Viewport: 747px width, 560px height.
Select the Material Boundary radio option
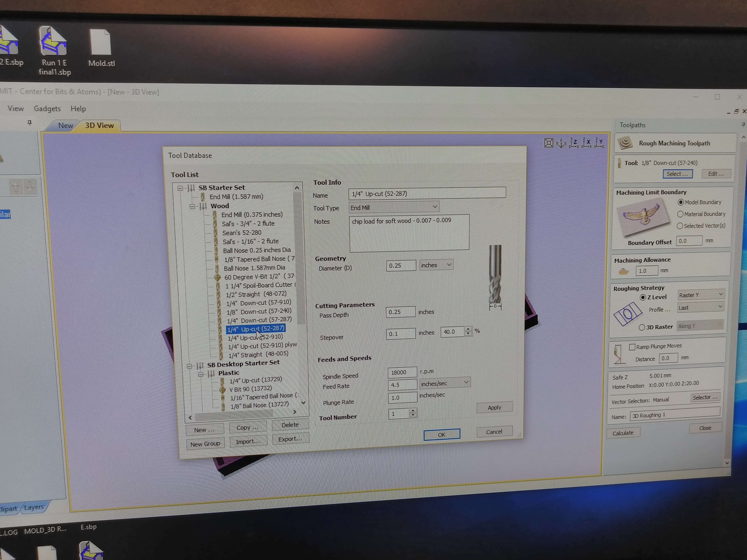[x=680, y=214]
